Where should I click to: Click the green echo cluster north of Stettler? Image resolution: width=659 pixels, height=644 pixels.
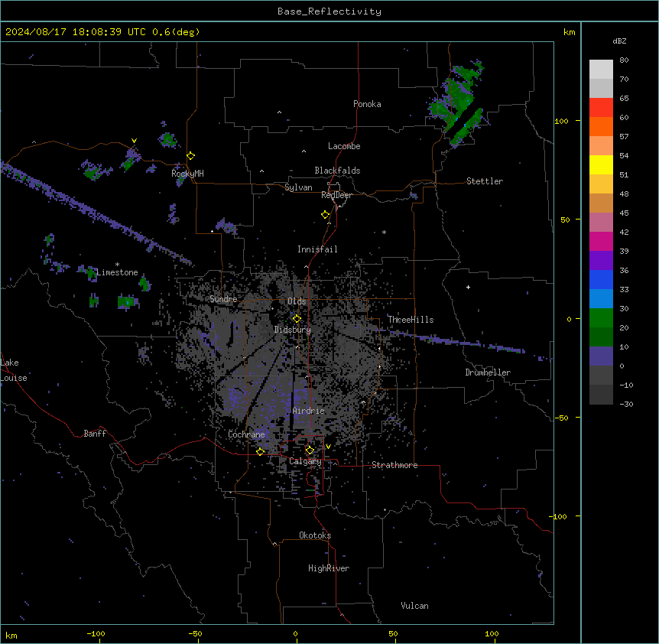point(458,105)
